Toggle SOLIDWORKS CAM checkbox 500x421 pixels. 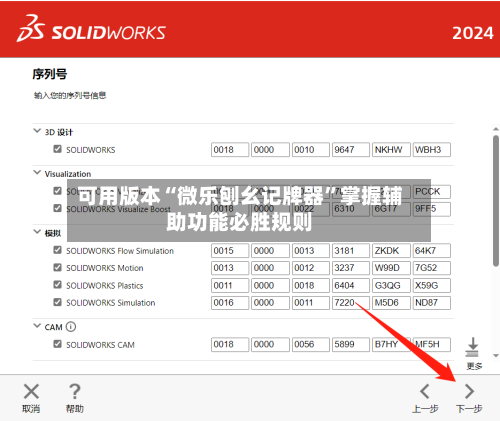(57, 344)
